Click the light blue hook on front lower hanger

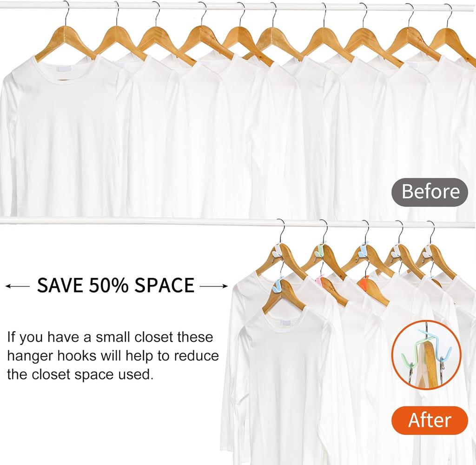[x=278, y=286]
